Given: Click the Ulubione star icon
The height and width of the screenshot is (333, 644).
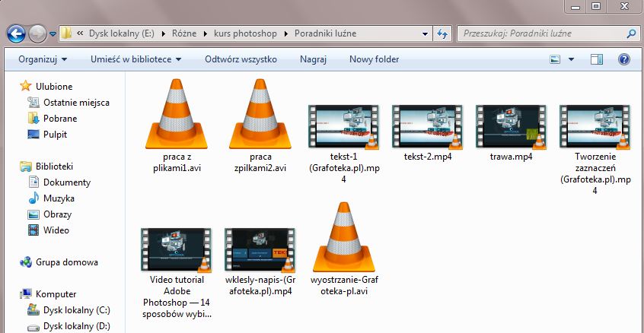Looking at the screenshot, I should [x=25, y=86].
